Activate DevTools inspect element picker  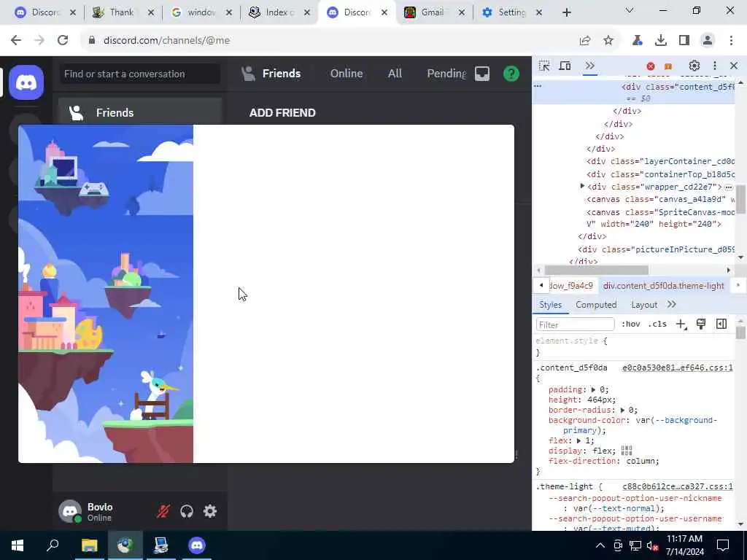pos(544,66)
